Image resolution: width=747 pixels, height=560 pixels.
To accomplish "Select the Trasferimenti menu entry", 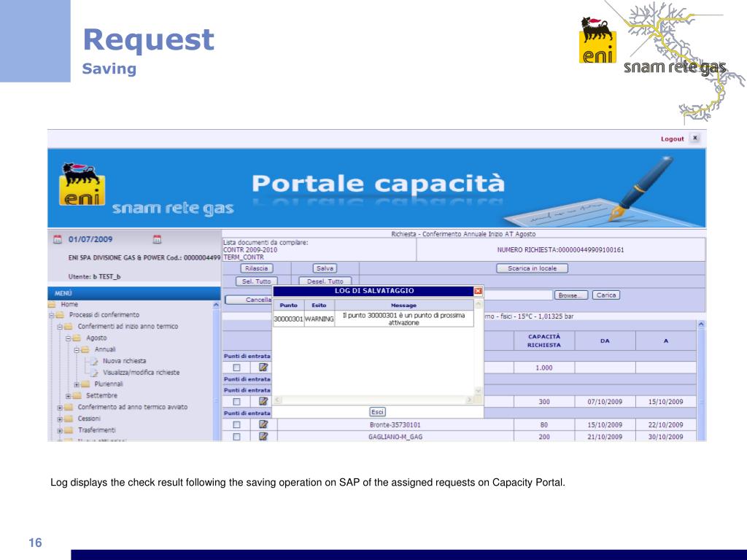I will 97,430.
